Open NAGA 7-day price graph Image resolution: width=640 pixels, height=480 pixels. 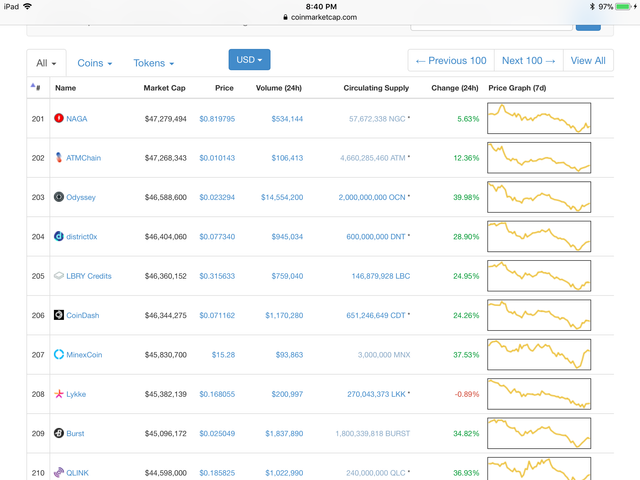[x=539, y=118]
